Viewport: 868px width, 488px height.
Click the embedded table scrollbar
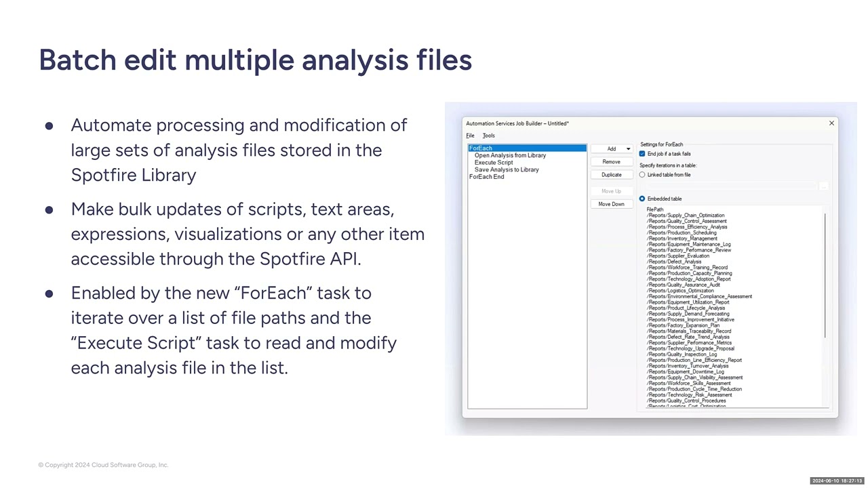pos(825,271)
